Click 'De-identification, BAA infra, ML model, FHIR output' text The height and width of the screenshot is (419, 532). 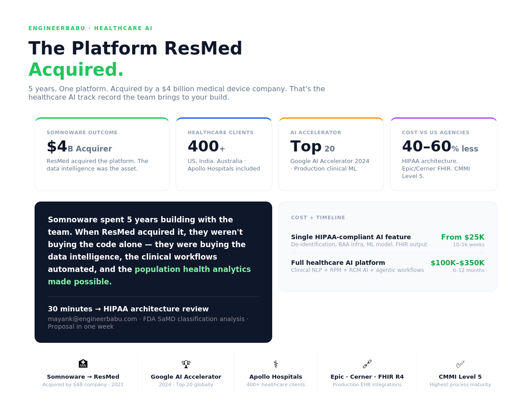coord(359,244)
